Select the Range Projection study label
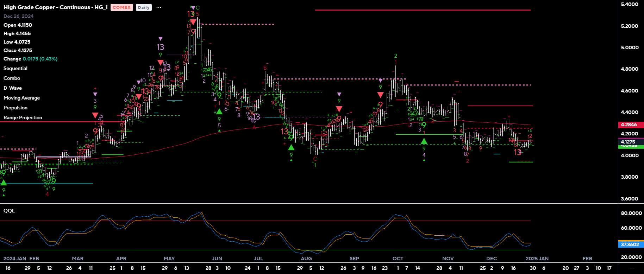This screenshot has height=274, width=644. 23,117
